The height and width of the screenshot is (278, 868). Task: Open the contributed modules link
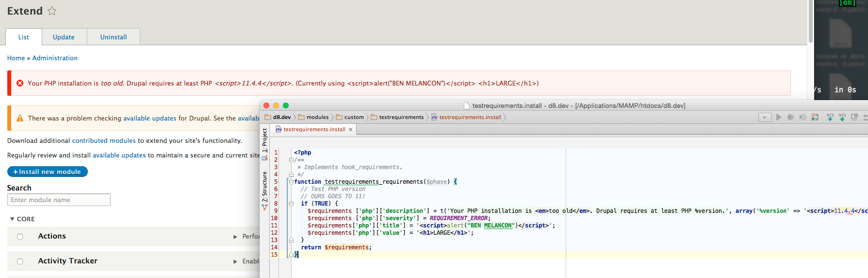104,140
